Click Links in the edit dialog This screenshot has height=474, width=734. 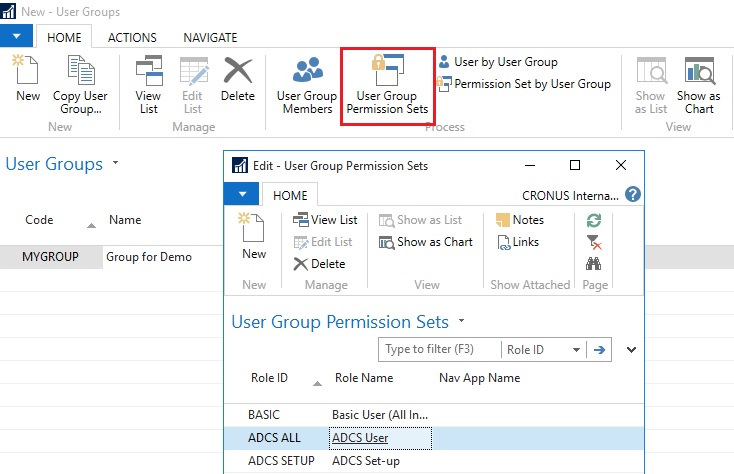517,242
